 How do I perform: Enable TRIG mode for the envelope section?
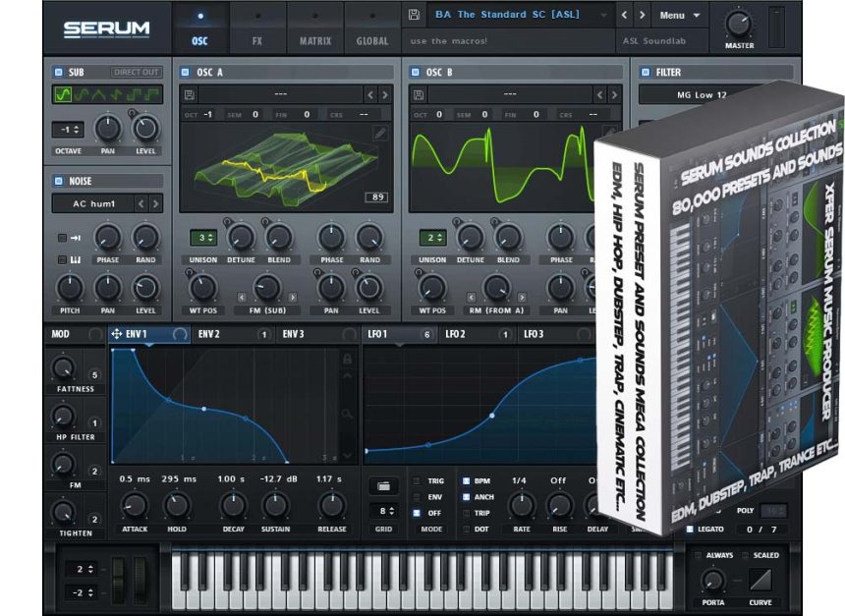point(418,481)
